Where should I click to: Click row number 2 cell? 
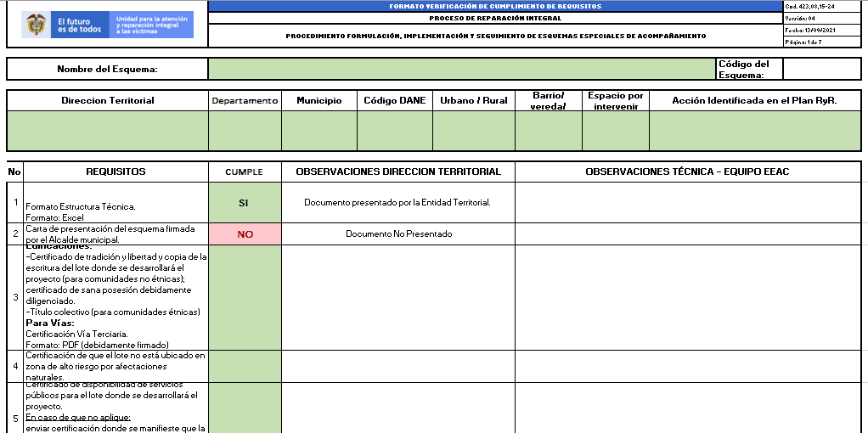(14, 233)
